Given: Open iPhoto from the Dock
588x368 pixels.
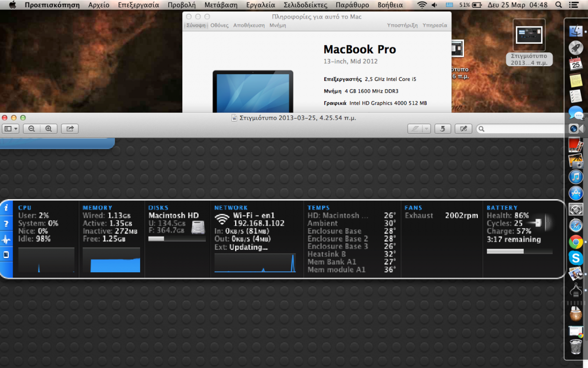Looking at the screenshot, I should [576, 160].
